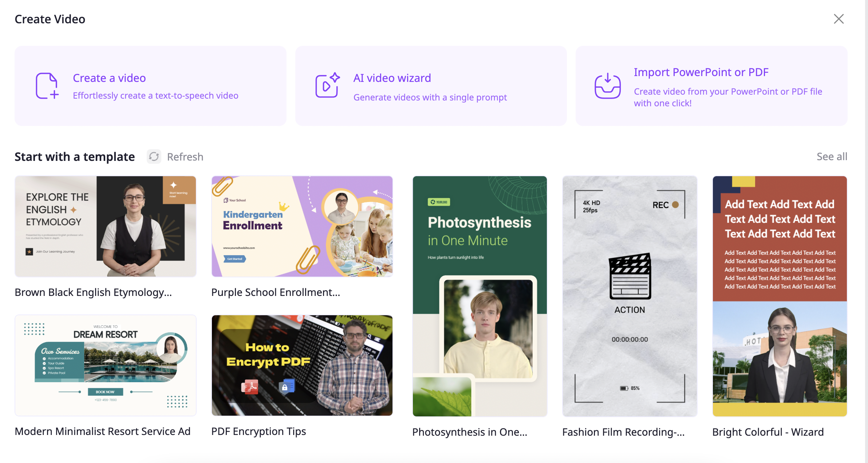This screenshot has height=463, width=868.
Task: Select Kindergarten Enrollment template thumbnail
Action: click(302, 226)
